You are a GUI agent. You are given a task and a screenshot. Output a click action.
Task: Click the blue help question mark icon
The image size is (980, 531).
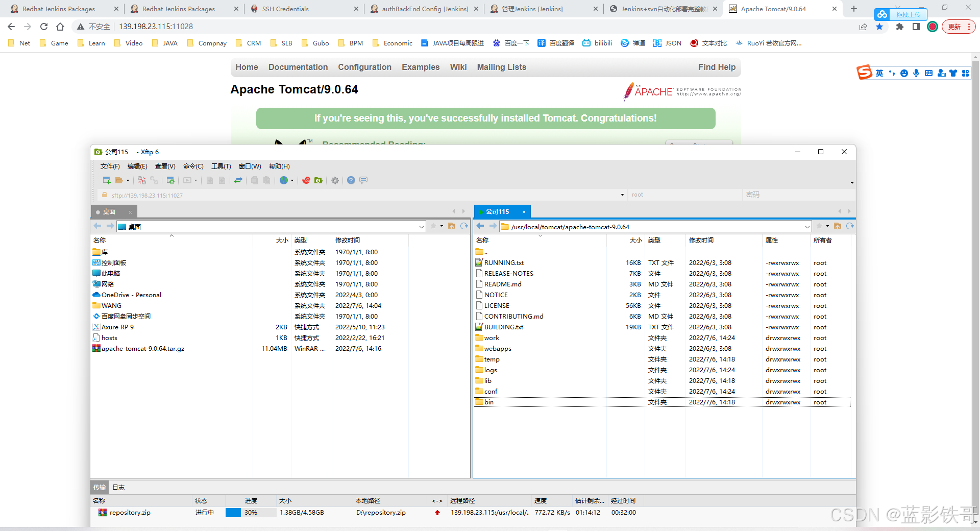(351, 180)
